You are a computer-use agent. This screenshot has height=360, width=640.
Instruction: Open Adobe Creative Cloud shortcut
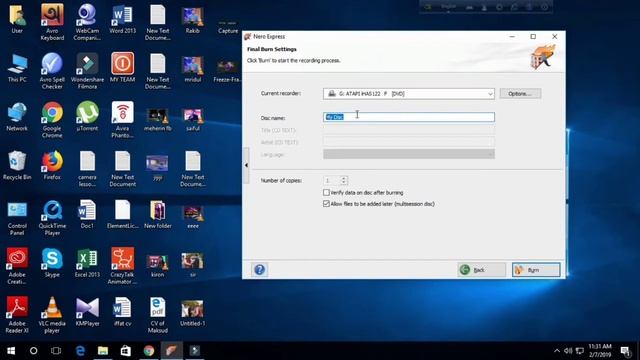17,265
